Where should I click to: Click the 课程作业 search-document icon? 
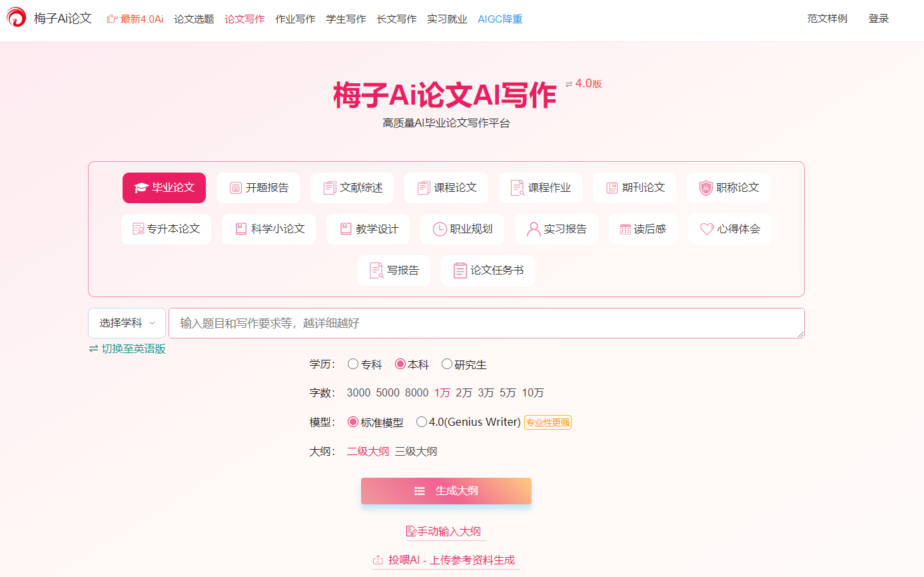518,188
